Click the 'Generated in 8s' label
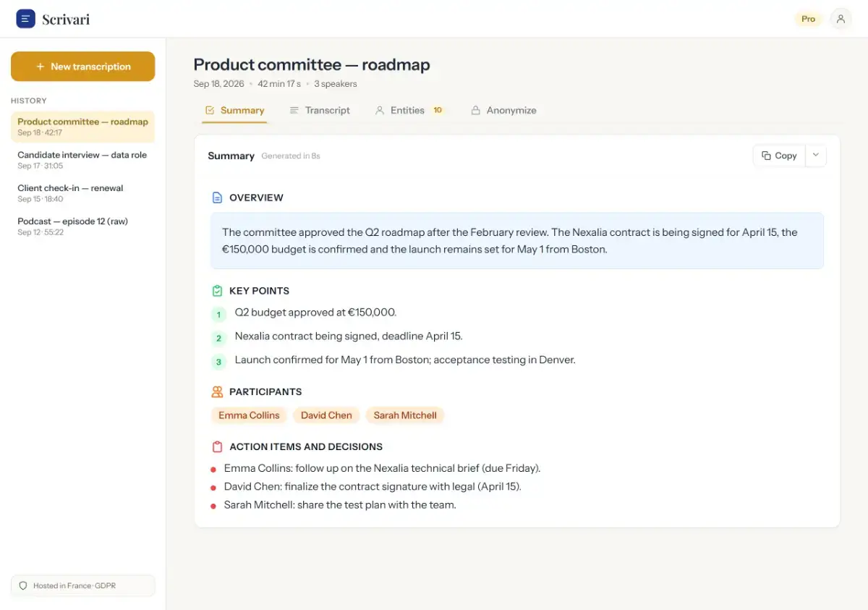Viewport: 868px width, 610px height. (291, 156)
